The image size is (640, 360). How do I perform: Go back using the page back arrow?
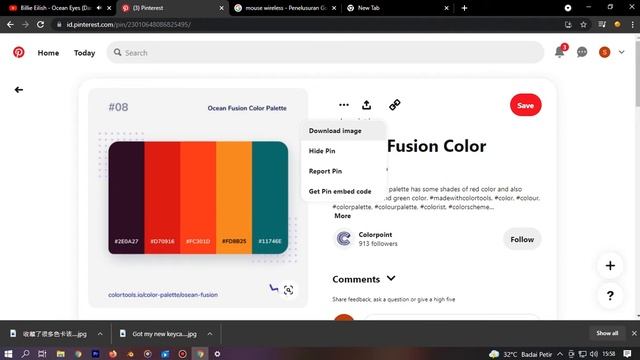point(19,90)
